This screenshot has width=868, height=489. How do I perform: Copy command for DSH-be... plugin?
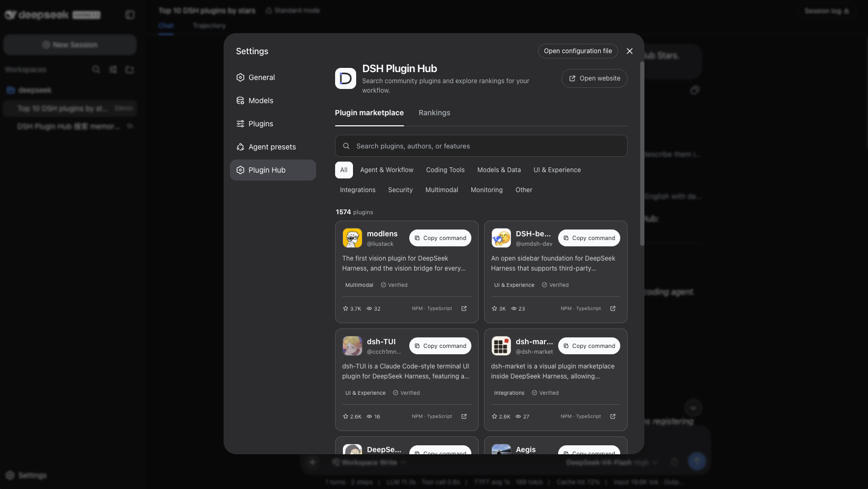pos(589,238)
